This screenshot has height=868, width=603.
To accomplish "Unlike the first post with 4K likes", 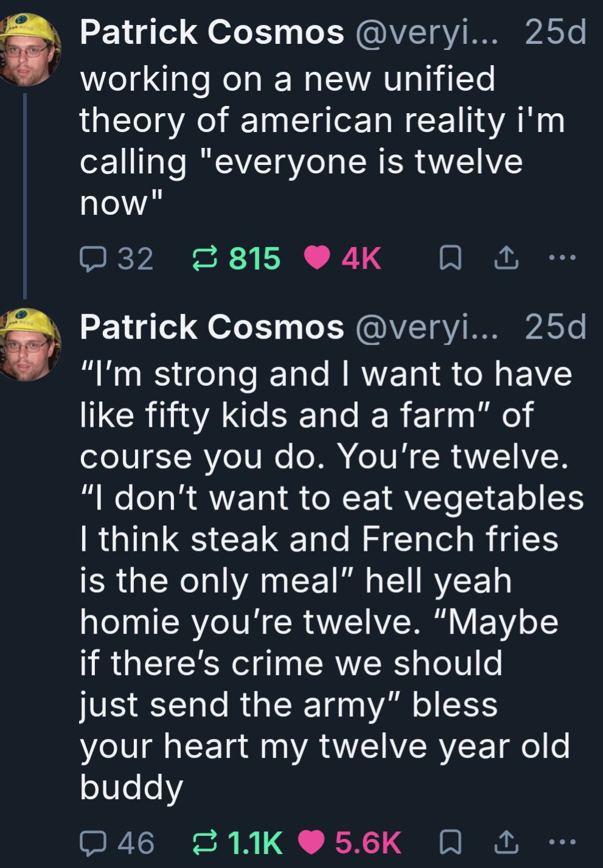I will pos(317,257).
